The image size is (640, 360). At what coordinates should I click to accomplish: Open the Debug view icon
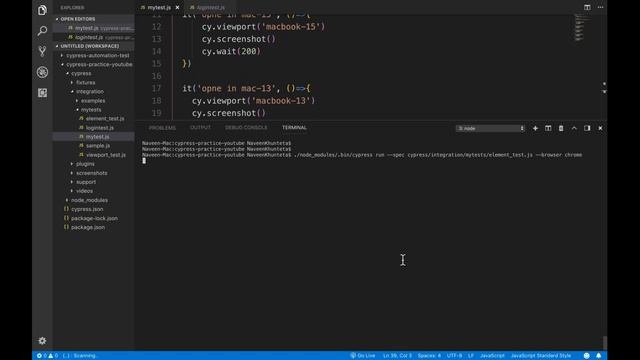(42, 72)
